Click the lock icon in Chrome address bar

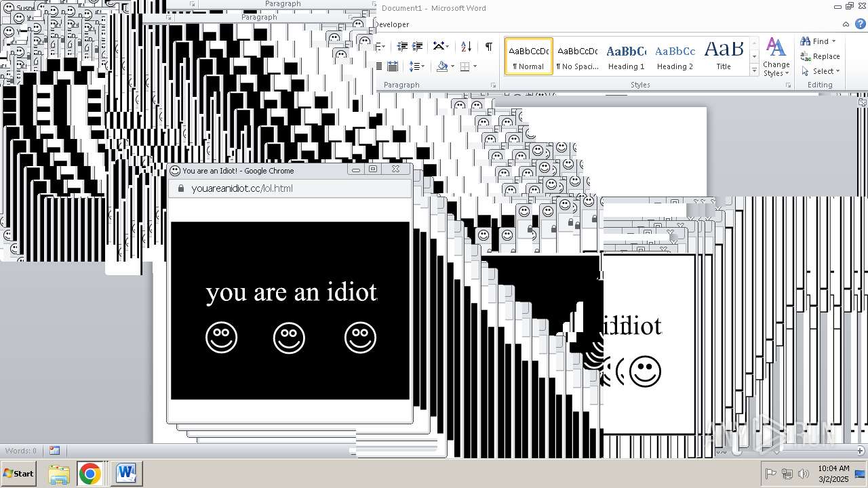[180, 188]
